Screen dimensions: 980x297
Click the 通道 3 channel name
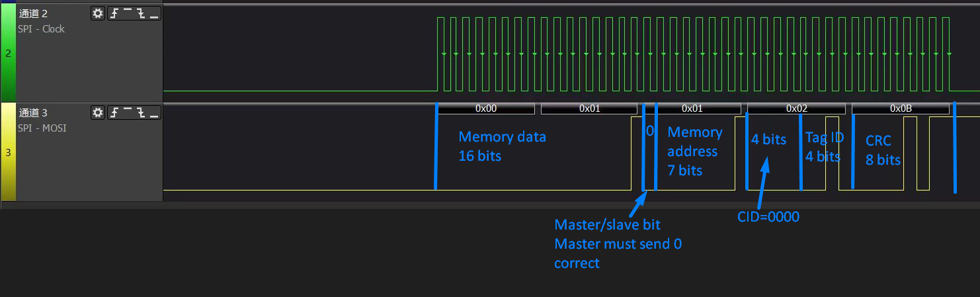pos(34,113)
